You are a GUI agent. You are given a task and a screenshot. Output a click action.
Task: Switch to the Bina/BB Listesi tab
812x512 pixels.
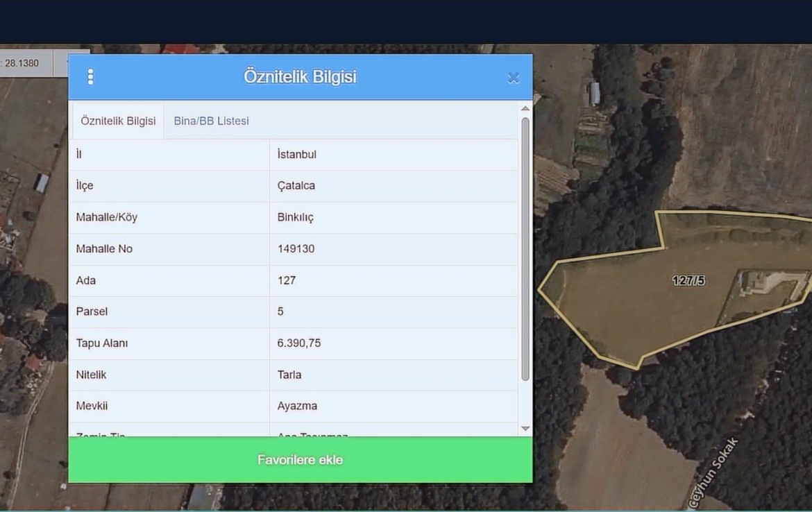(211, 121)
